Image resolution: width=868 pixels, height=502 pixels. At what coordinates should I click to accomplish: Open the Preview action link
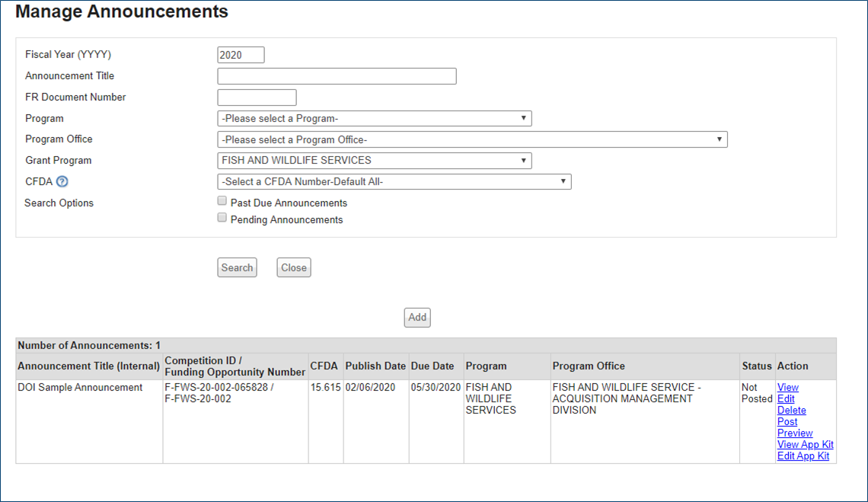point(795,433)
